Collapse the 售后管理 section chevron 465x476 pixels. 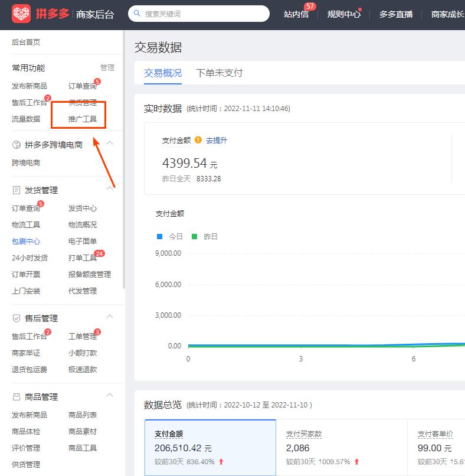[110, 317]
